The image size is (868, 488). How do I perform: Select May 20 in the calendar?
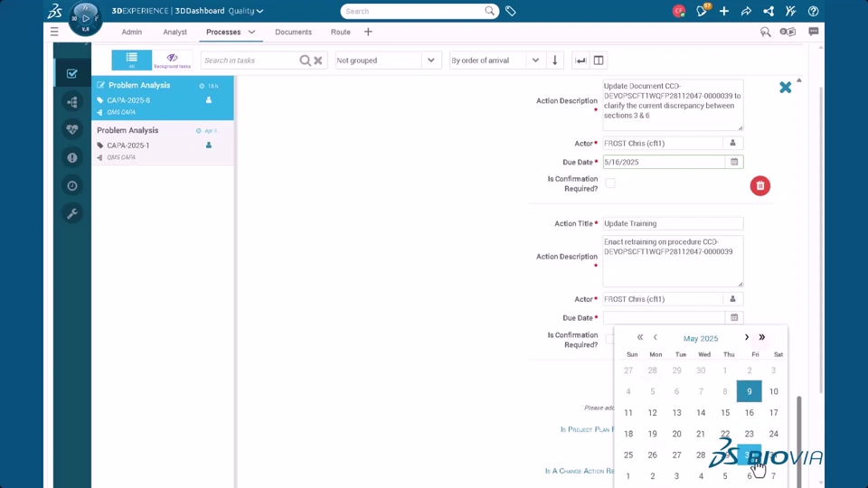(676, 434)
